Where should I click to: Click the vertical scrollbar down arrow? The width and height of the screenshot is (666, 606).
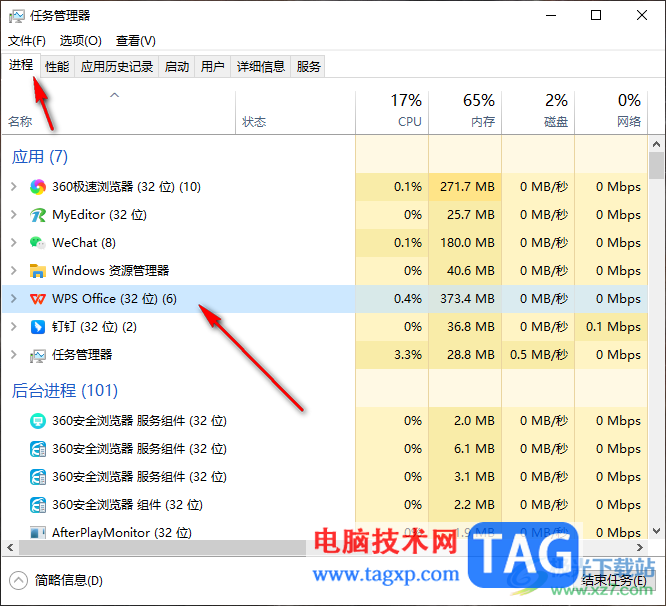tap(657, 531)
